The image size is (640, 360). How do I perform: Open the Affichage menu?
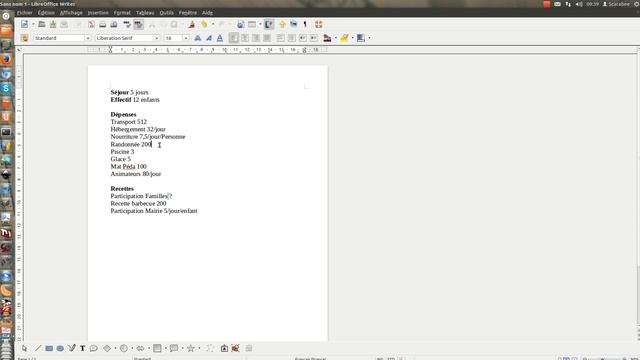click(x=71, y=13)
